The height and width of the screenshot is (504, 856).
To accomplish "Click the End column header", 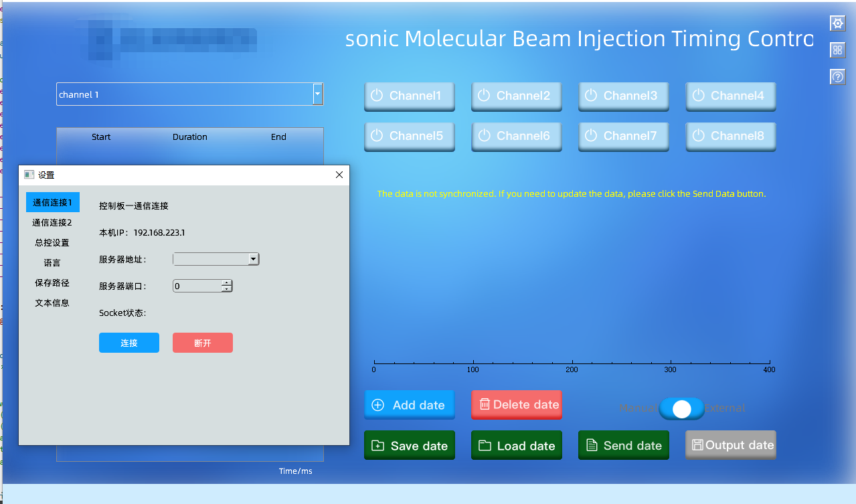I will point(278,137).
